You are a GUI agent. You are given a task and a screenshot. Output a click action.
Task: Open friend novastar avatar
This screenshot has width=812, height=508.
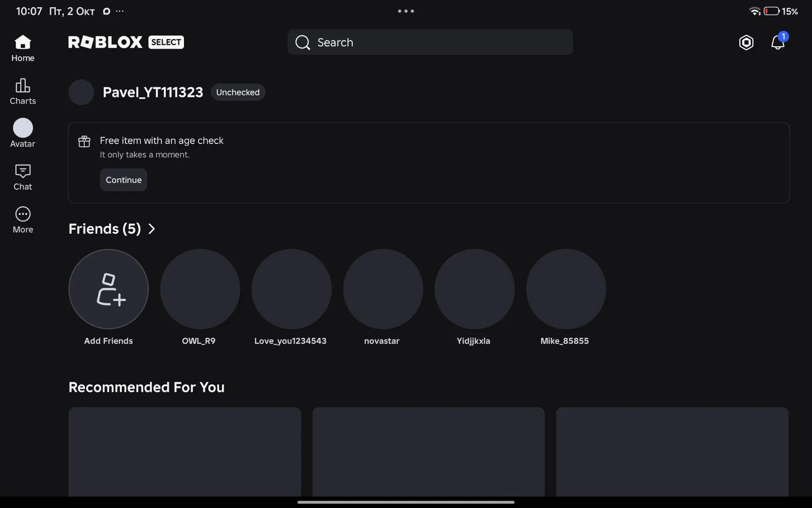383,289
